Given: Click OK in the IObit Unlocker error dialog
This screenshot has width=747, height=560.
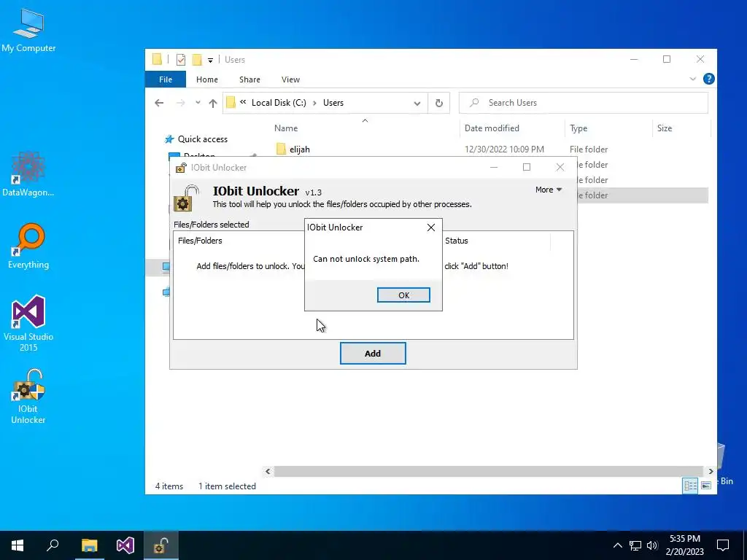Looking at the screenshot, I should click(x=403, y=295).
